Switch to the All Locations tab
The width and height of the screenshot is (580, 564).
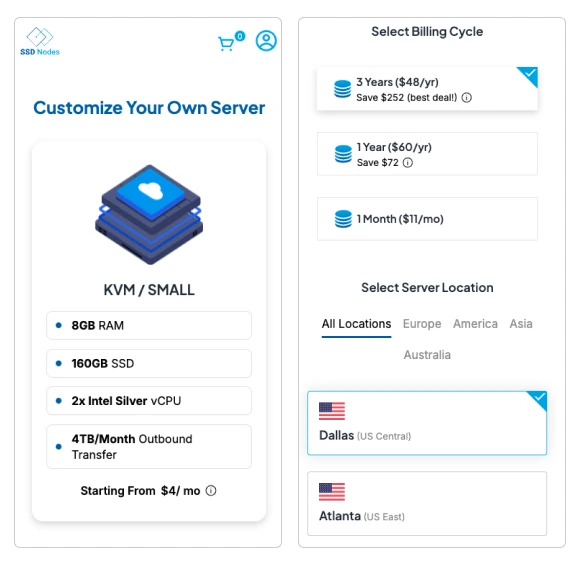[x=356, y=324]
